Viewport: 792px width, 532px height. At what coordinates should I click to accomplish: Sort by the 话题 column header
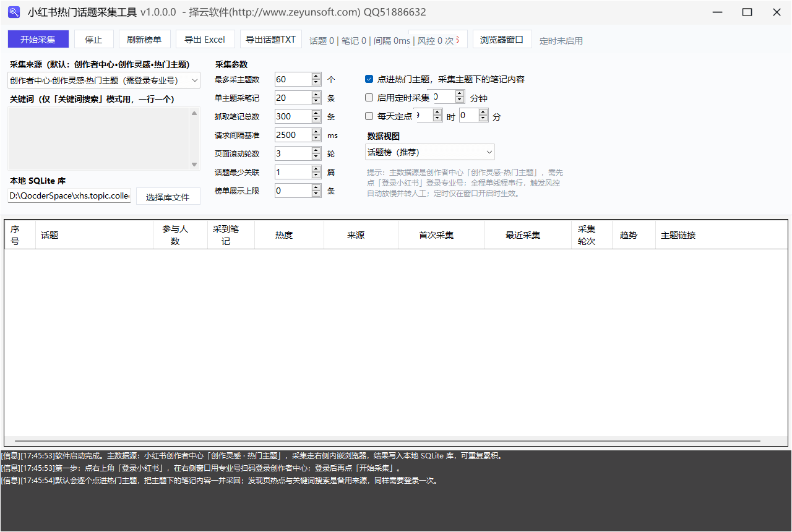pos(94,235)
